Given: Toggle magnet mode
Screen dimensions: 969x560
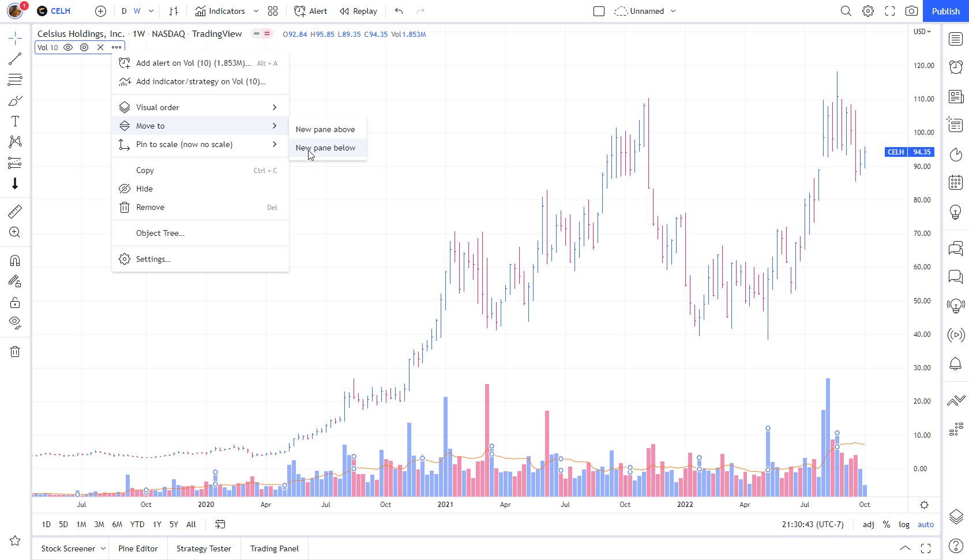Looking at the screenshot, I should point(15,261).
